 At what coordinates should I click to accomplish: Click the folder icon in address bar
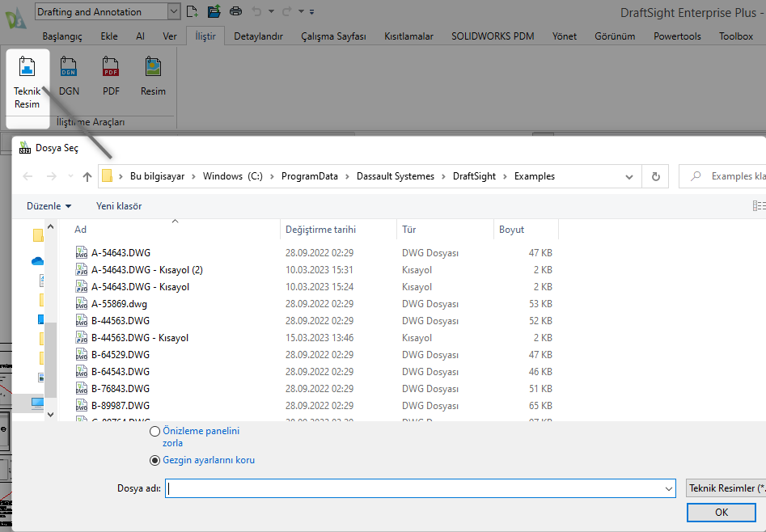click(x=107, y=176)
